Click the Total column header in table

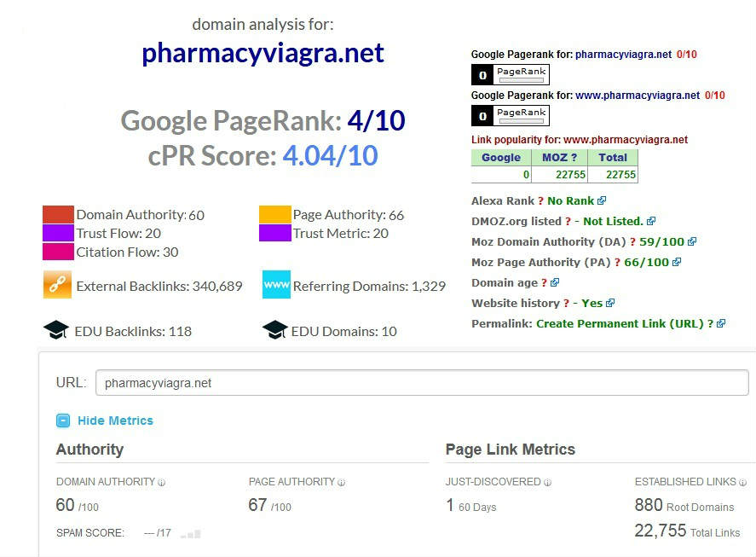point(613,157)
